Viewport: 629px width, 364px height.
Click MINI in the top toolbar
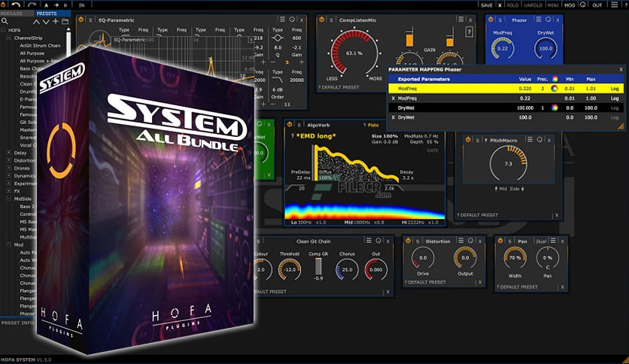click(553, 5)
